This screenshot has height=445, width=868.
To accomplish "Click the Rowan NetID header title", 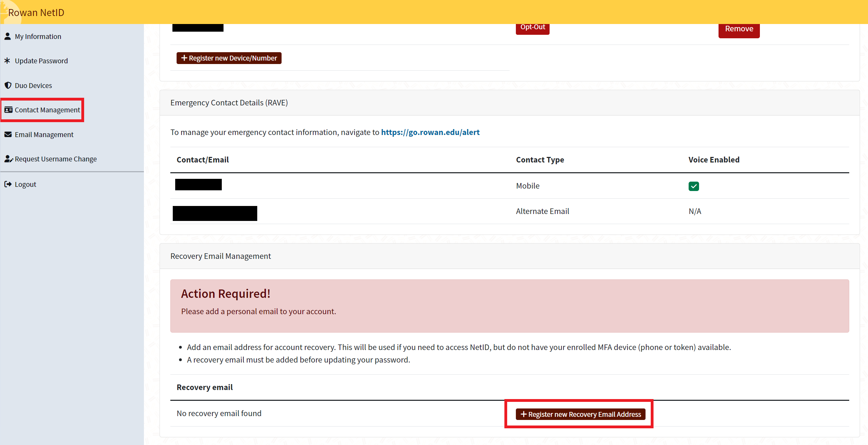I will pos(36,13).
